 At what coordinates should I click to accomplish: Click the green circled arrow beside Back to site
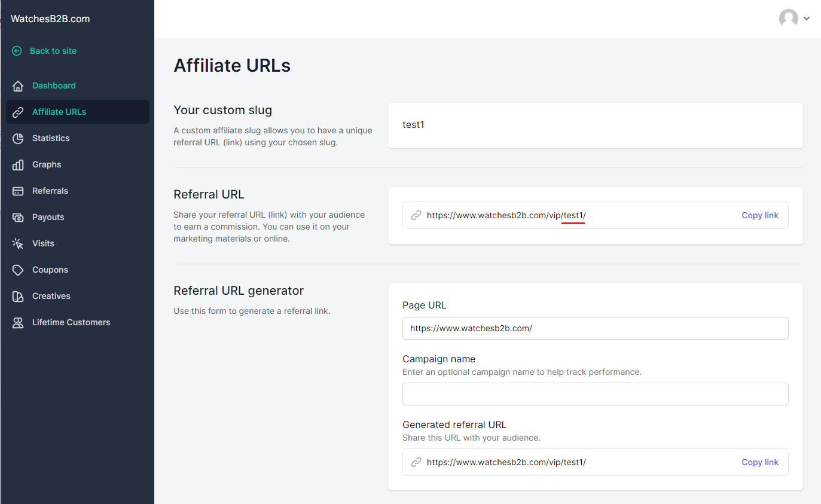[x=17, y=51]
